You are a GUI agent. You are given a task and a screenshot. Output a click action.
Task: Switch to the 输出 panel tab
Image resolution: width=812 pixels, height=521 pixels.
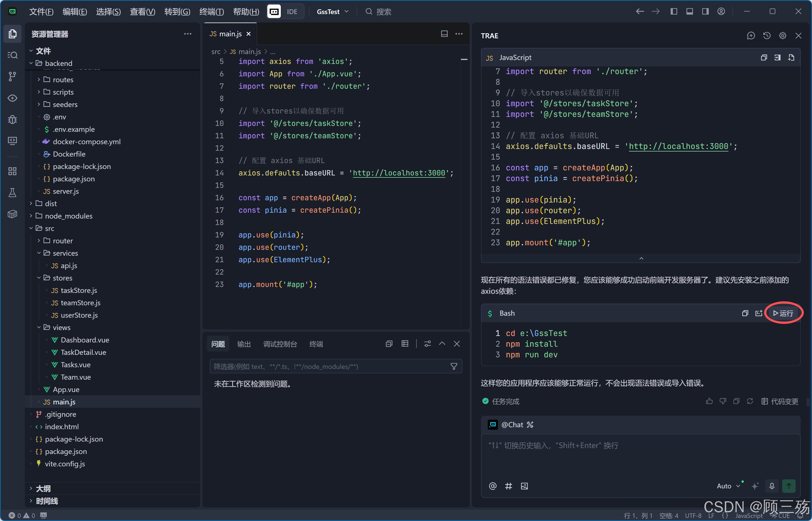pos(244,344)
